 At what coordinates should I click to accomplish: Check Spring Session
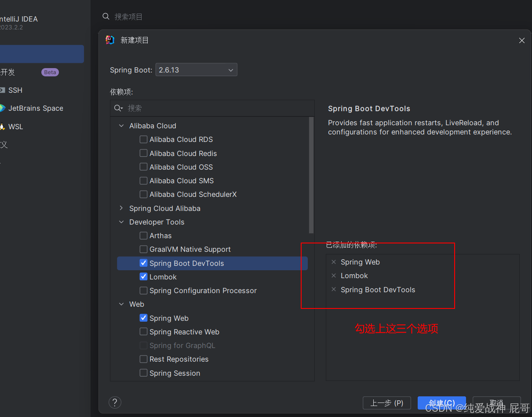click(x=143, y=373)
